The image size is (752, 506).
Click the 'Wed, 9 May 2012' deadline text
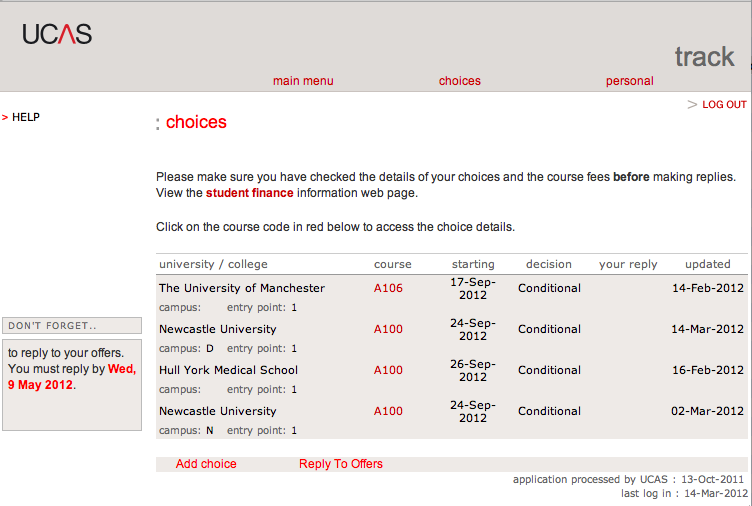pyautogui.click(x=72, y=377)
